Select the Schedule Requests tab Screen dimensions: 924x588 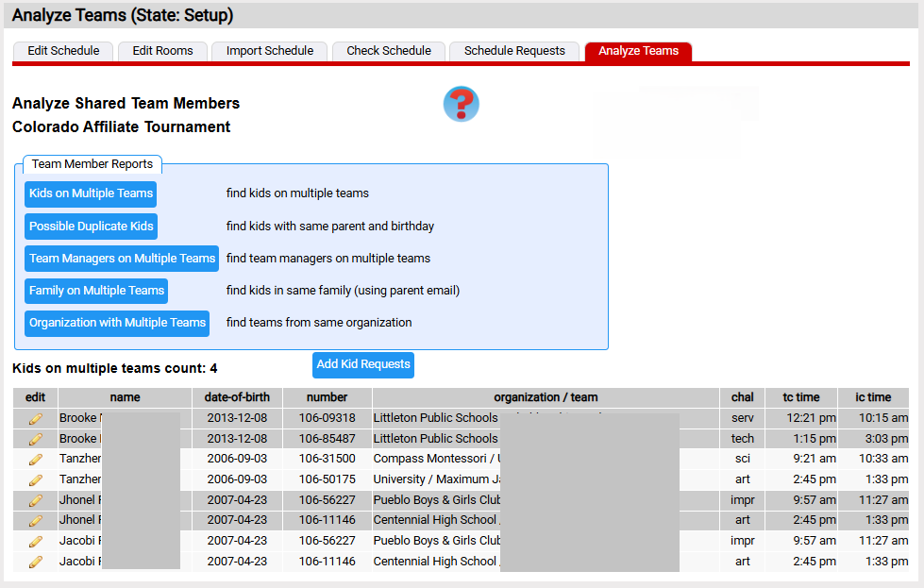[x=514, y=51]
